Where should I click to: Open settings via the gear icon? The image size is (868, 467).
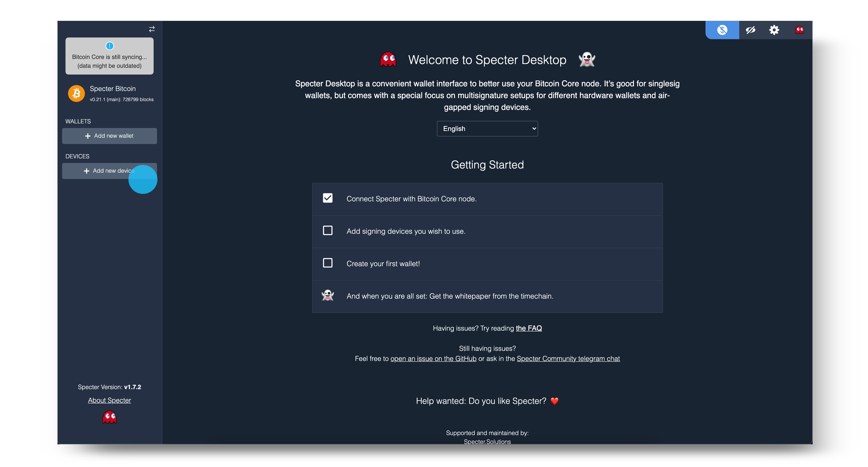(x=774, y=30)
